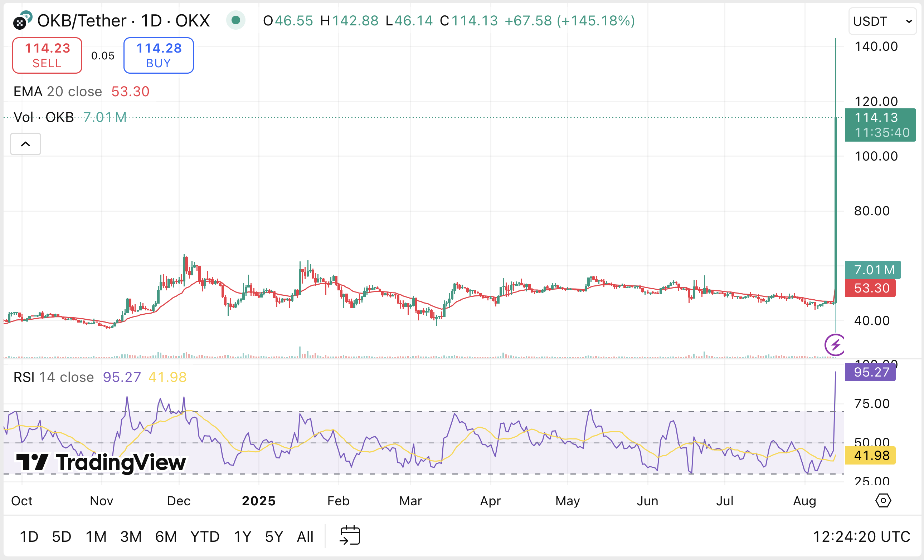Image resolution: width=924 pixels, height=560 pixels.
Task: Toggle the 1M range selection
Action: click(96, 536)
